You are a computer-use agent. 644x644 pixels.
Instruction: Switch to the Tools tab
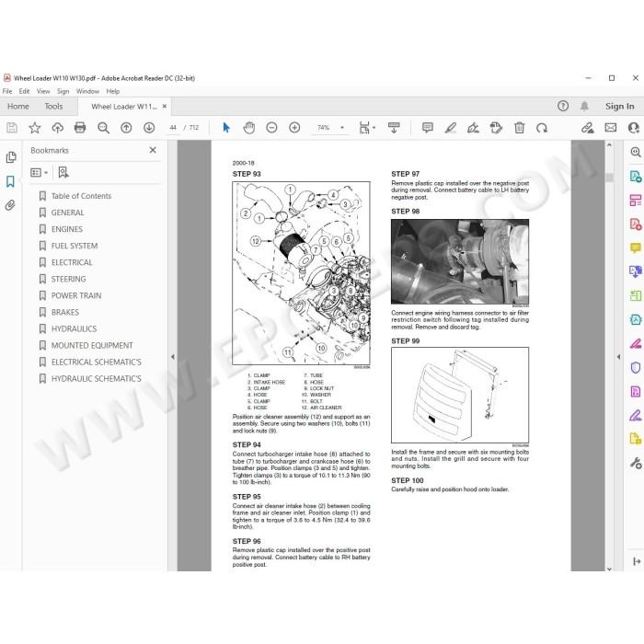click(x=53, y=107)
